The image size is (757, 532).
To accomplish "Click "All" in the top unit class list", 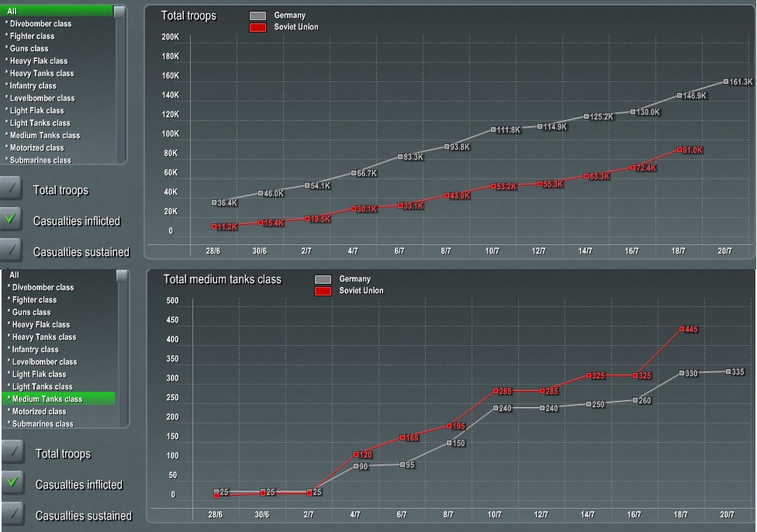I will [x=23, y=11].
